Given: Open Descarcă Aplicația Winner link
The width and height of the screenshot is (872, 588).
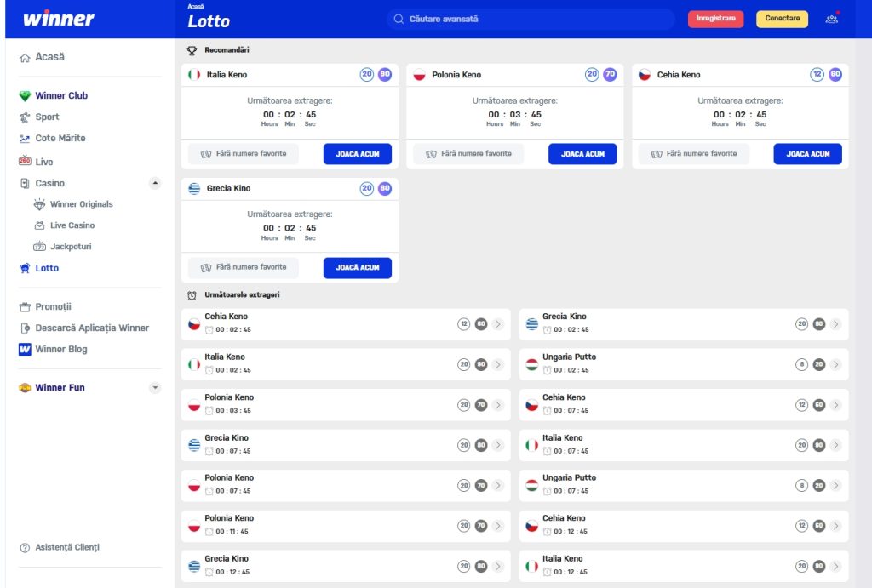Looking at the screenshot, I should click(92, 328).
